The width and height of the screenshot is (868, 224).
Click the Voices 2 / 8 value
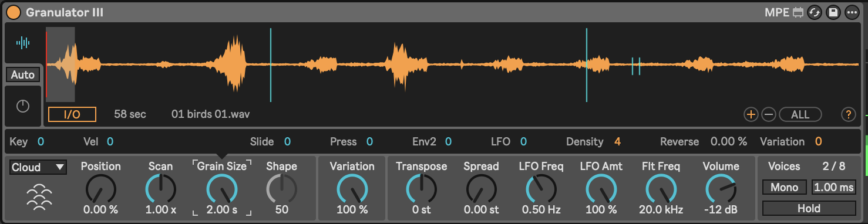[x=834, y=166]
